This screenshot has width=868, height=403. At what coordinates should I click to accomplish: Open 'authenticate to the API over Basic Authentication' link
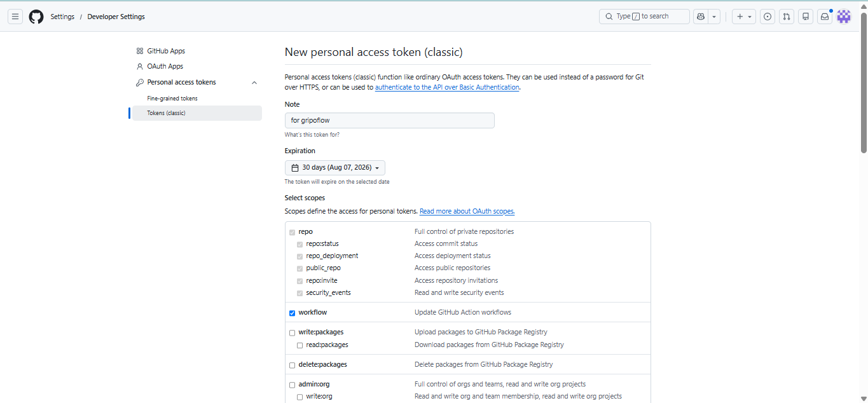click(x=447, y=87)
